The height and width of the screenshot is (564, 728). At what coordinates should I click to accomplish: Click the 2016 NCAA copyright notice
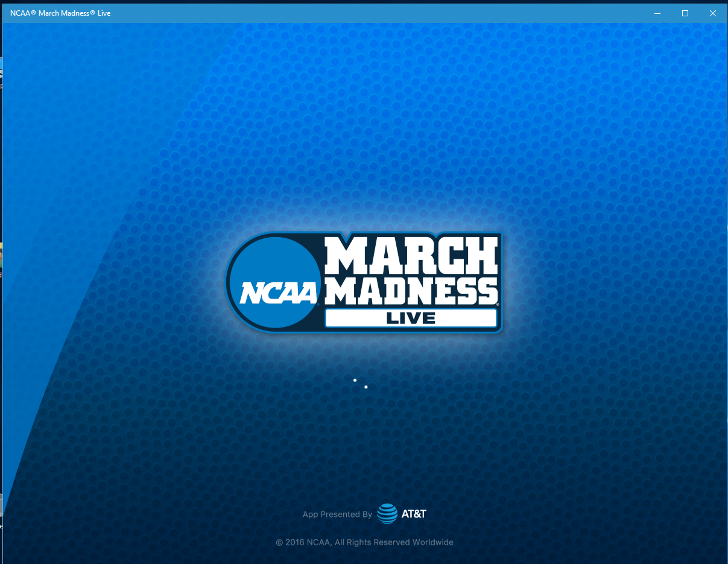point(364,542)
